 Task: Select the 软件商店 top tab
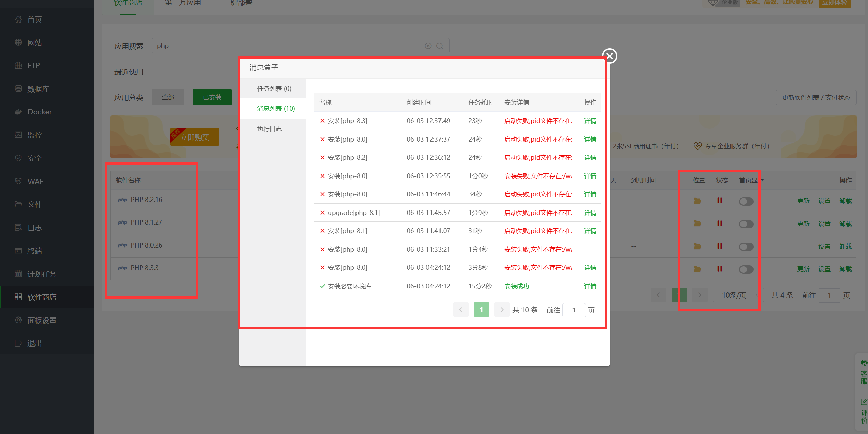pos(128,3)
